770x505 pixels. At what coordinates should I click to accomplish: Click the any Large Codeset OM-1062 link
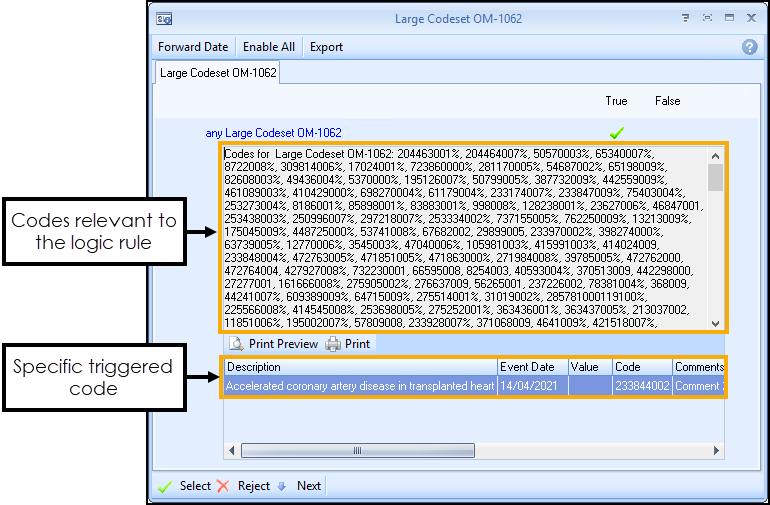(x=273, y=132)
